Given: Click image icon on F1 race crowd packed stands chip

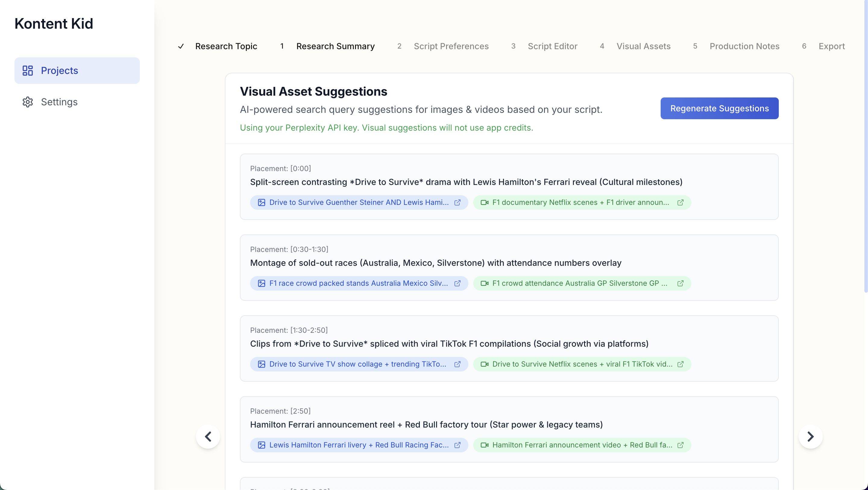Looking at the screenshot, I should (262, 283).
